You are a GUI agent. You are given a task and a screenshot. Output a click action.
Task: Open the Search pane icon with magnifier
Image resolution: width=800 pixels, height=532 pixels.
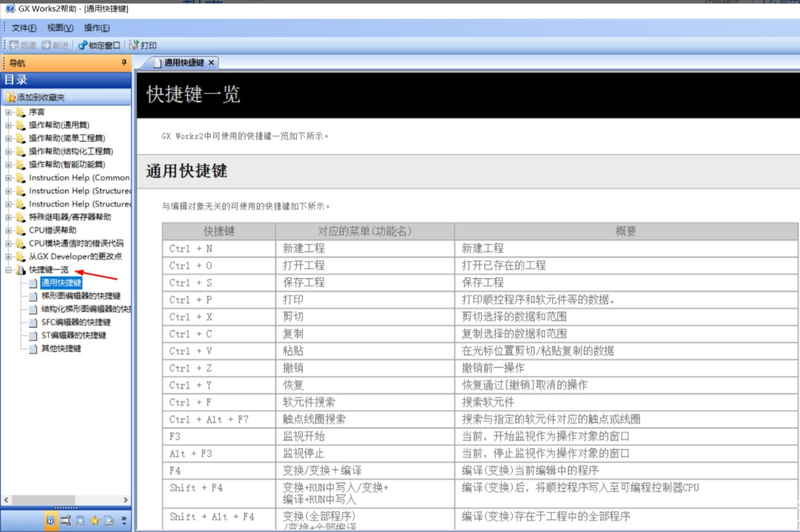pos(80,521)
